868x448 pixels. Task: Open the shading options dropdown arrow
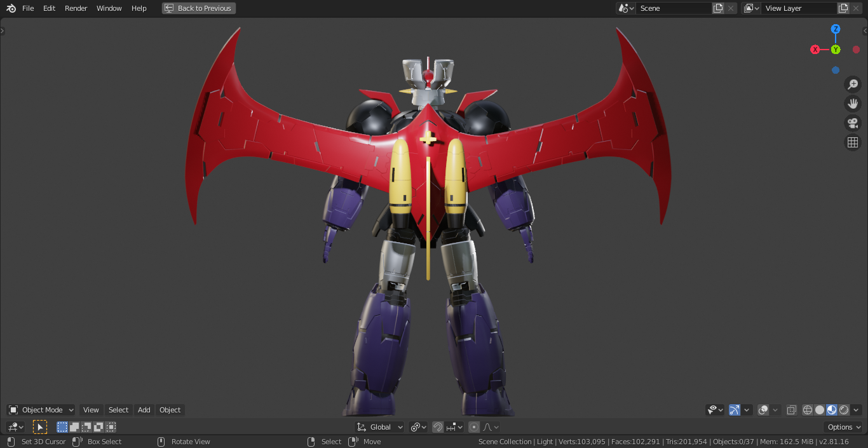click(857, 410)
